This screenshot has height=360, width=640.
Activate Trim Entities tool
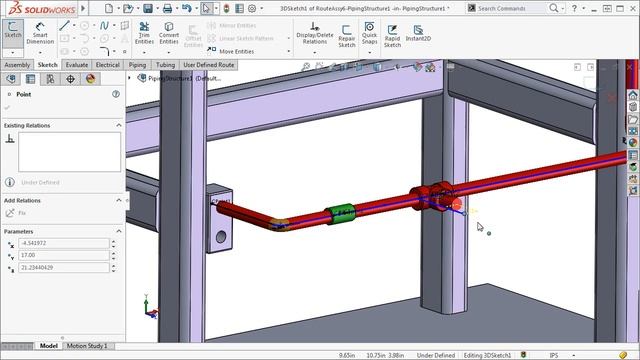144,33
